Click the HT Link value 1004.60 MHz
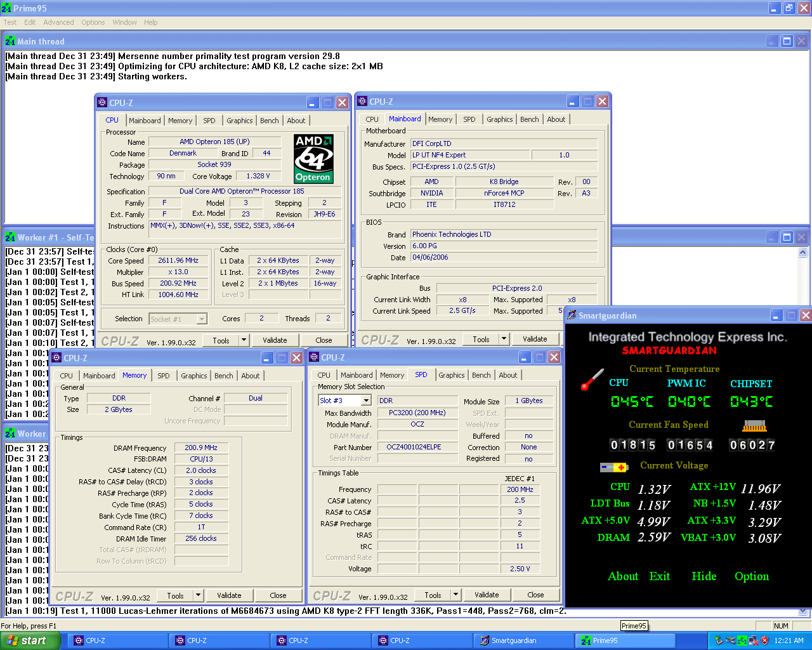The height and width of the screenshot is (650, 812). [178, 295]
